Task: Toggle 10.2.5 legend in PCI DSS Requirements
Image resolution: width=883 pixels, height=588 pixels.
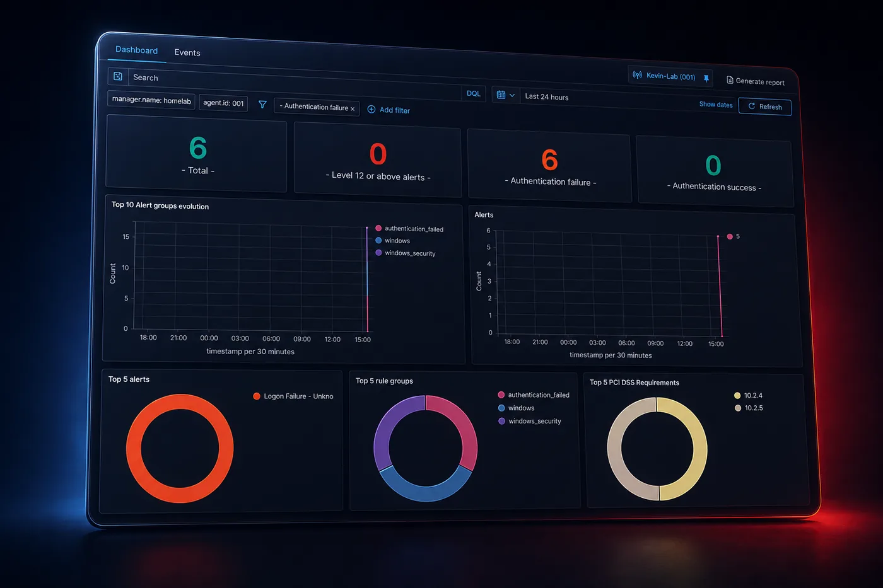Action: (x=749, y=408)
